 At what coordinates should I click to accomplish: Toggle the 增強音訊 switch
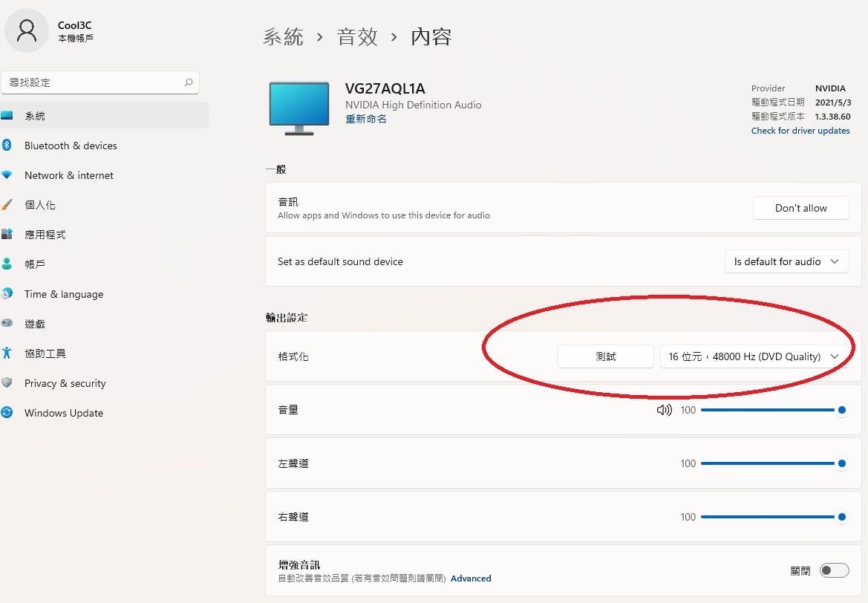(x=835, y=570)
